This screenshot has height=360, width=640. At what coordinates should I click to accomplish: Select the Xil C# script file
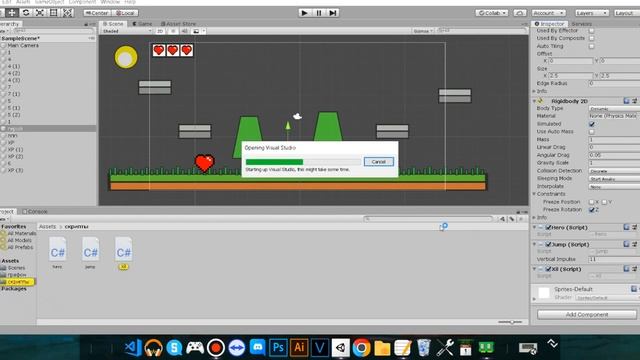123,253
